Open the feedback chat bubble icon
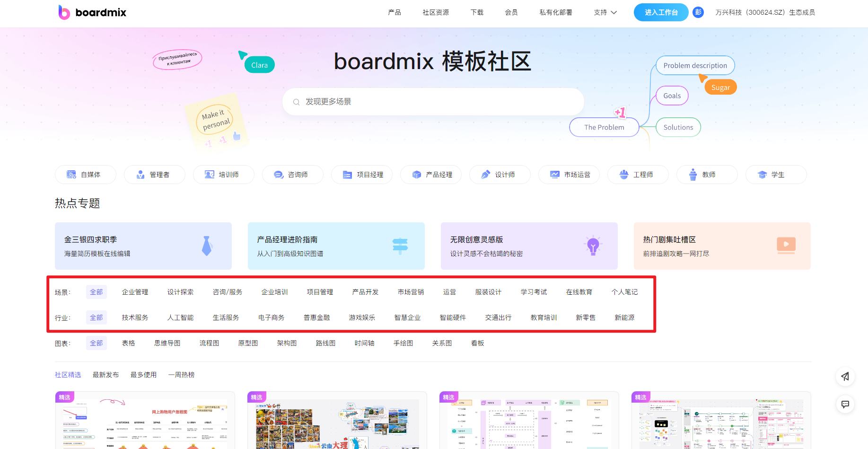Screen dimensions: 868x449 845,405
